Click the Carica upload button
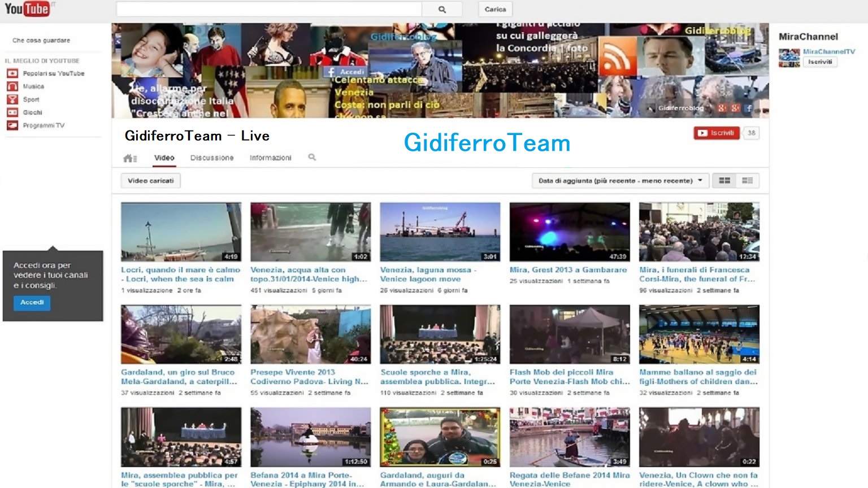The height and width of the screenshot is (488, 868). pyautogui.click(x=495, y=9)
